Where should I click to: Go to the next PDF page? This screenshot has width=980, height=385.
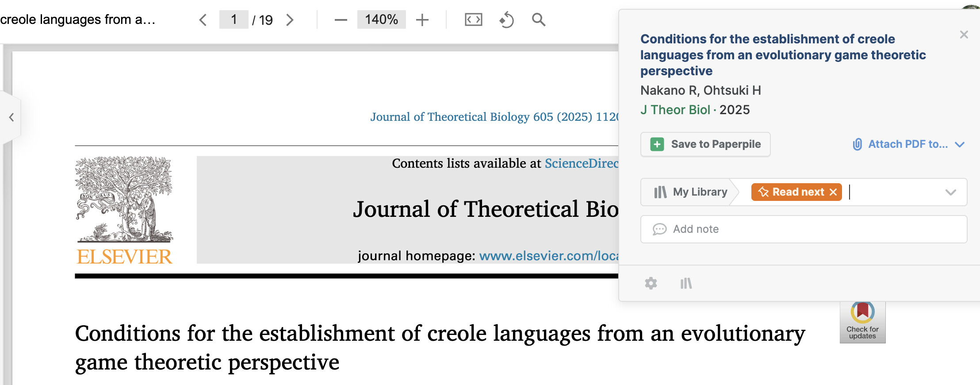290,20
